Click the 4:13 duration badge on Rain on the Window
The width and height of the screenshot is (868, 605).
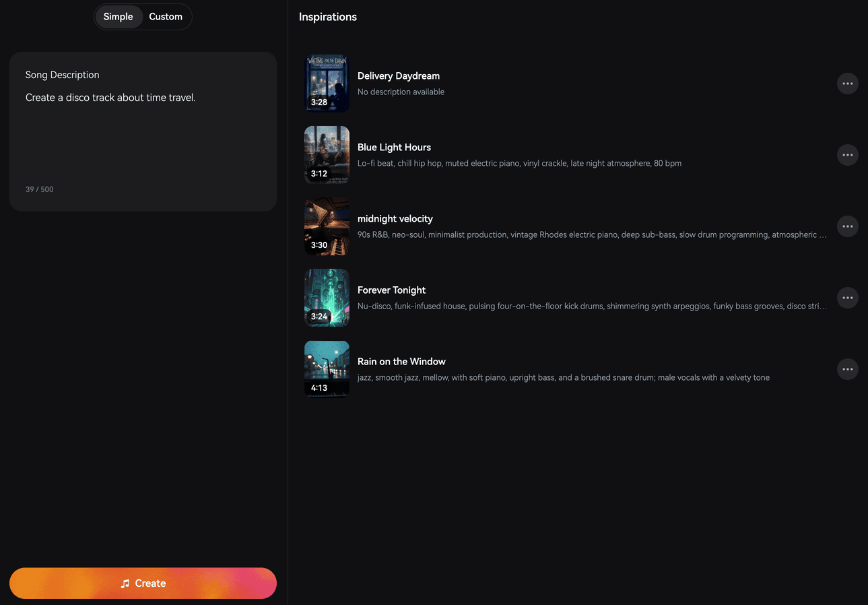[318, 387]
